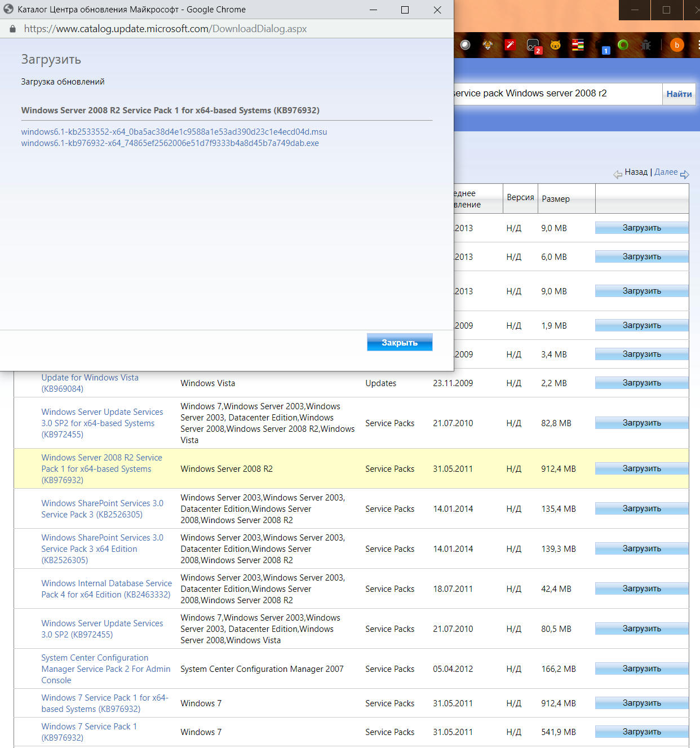Click the tiger face extension icon
Screen dimensions: 700x748
tap(488, 45)
